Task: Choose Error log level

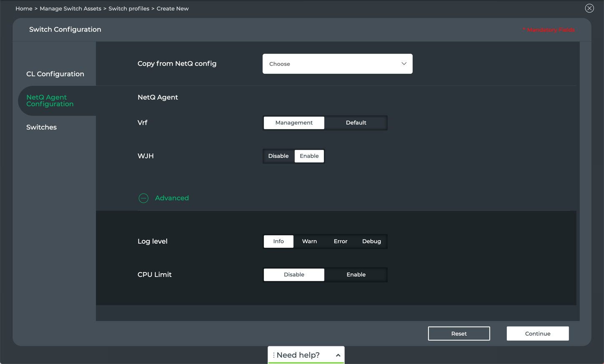Action: (x=340, y=242)
